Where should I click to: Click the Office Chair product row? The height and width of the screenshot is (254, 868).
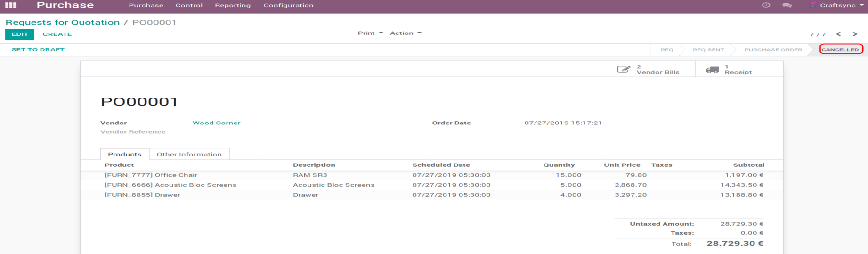(151, 175)
